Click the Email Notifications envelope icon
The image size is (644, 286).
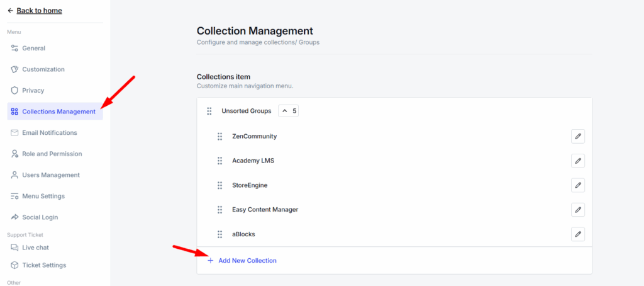tap(15, 132)
